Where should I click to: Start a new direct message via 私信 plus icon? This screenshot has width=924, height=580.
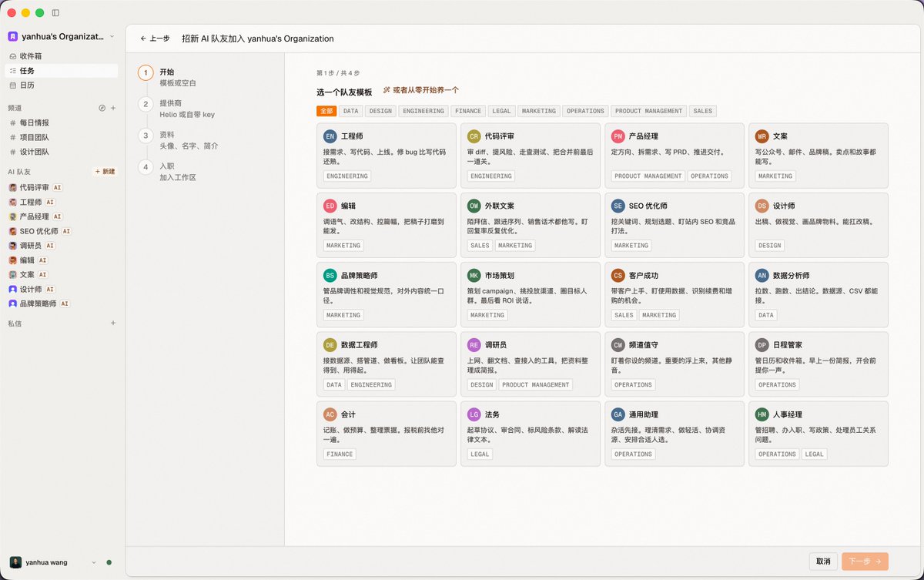[113, 324]
